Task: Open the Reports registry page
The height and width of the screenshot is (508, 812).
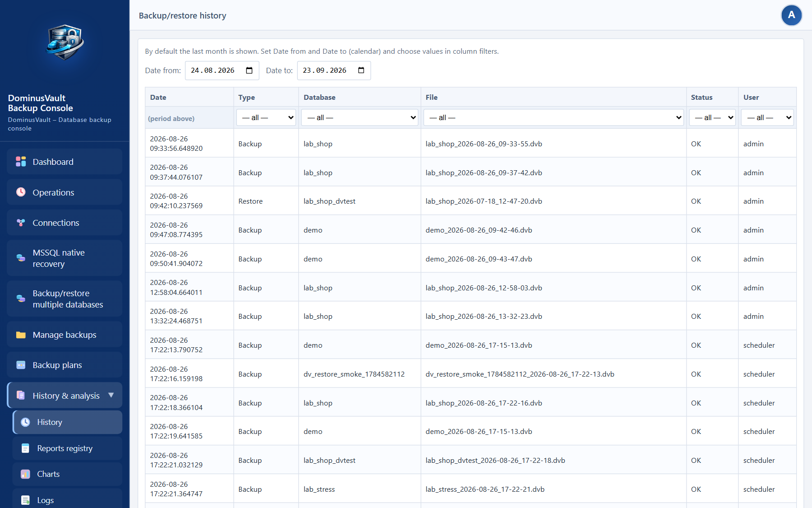Action: point(67,448)
